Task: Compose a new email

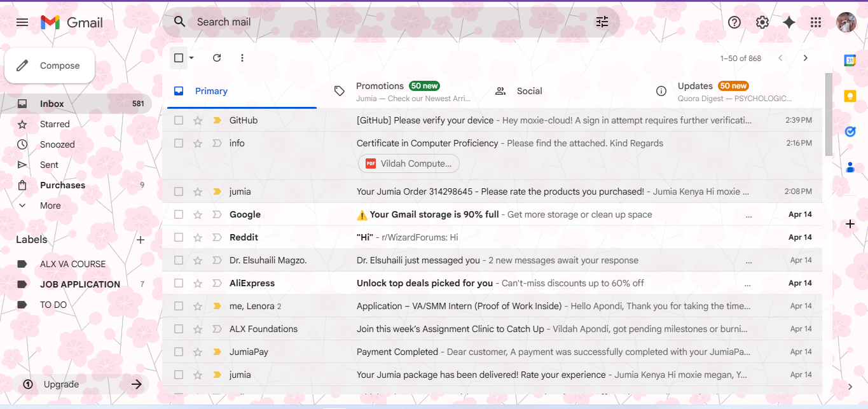Action: 50,66
